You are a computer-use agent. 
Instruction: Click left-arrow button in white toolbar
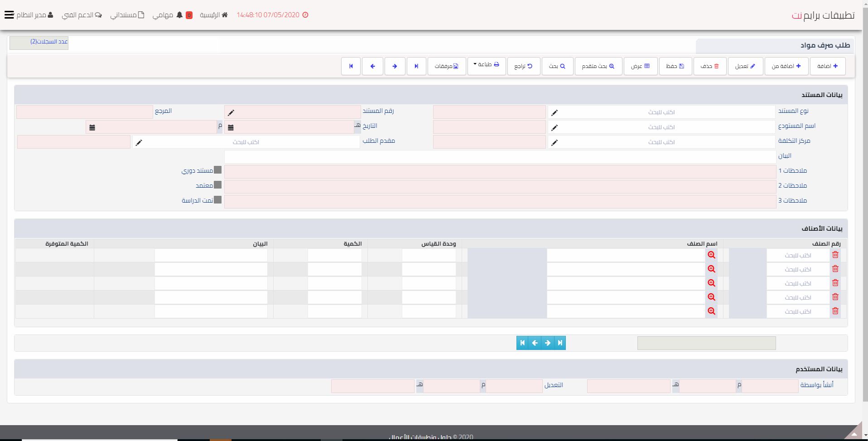(372, 66)
